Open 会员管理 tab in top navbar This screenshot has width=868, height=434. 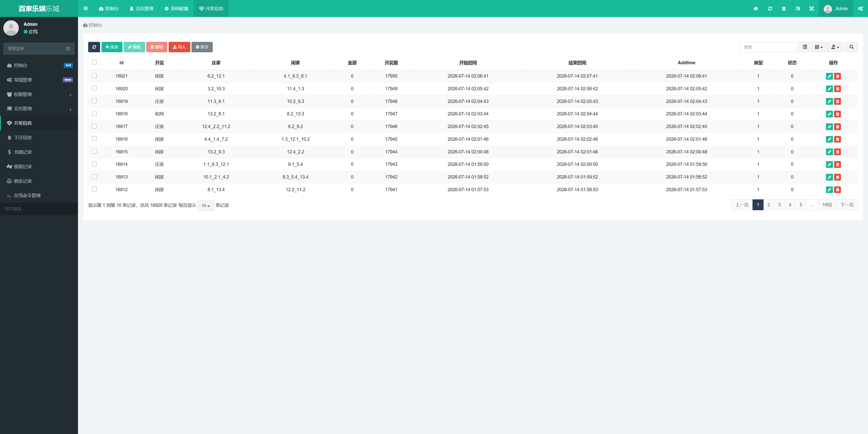click(x=142, y=8)
